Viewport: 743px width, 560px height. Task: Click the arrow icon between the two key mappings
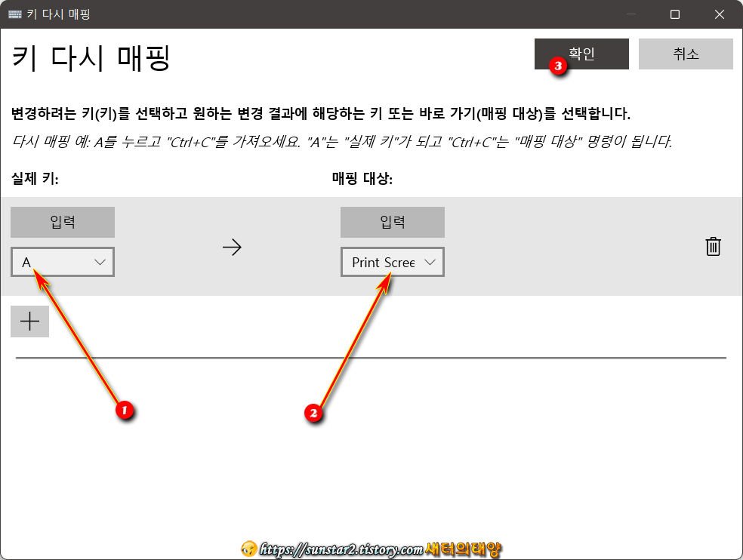click(232, 246)
